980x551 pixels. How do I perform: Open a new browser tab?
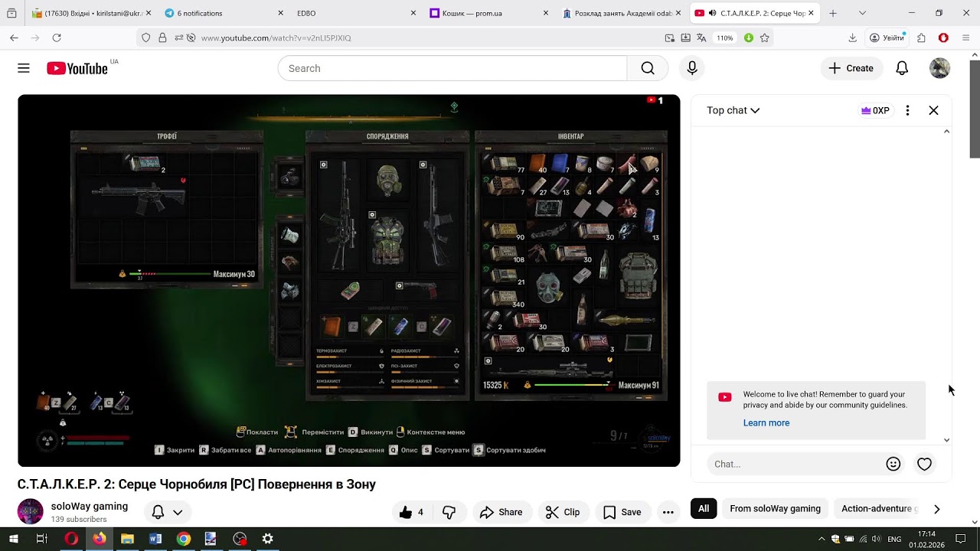[833, 13]
